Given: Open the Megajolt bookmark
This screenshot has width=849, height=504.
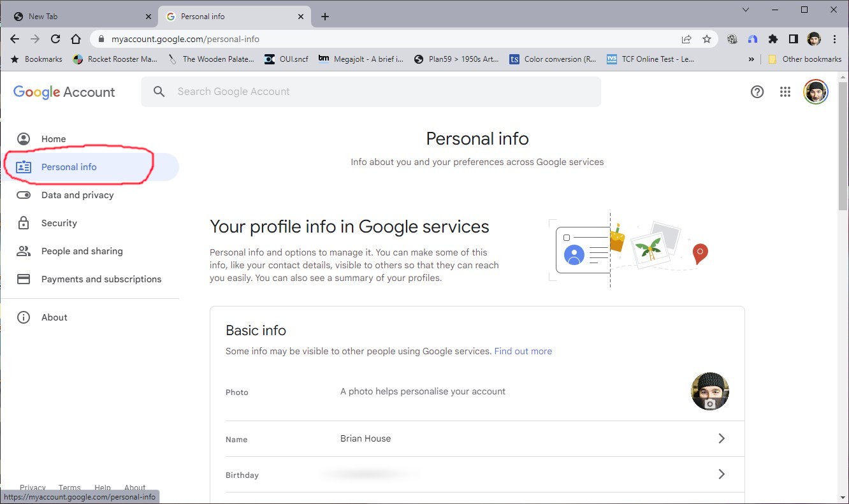Looking at the screenshot, I should [x=361, y=59].
